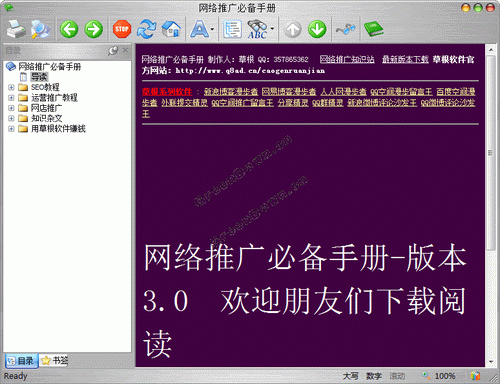Click the binoculars ABC search icon
Viewport: 500px width, 384px height.
(257, 29)
